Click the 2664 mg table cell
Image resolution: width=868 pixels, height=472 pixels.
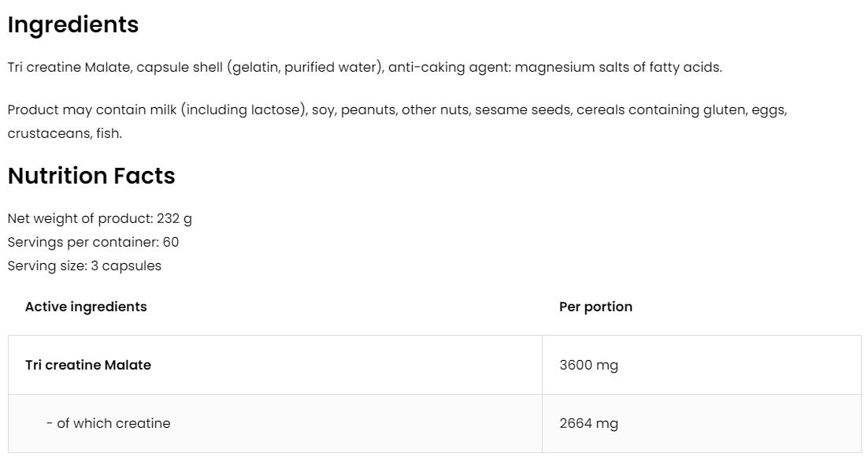(588, 423)
